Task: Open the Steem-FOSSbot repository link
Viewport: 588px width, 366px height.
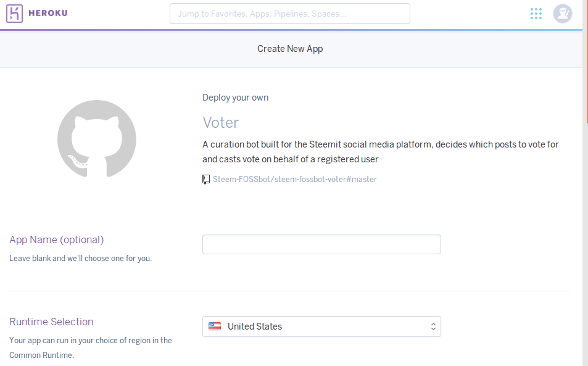Action: (294, 179)
